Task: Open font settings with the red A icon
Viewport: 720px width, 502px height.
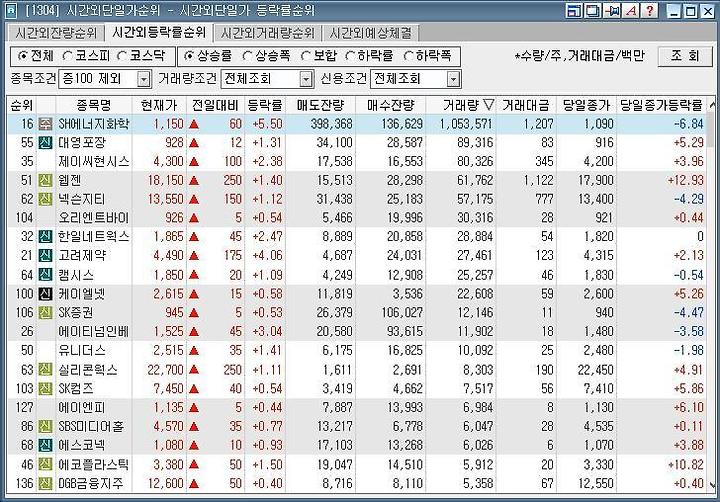Action: click(x=631, y=11)
